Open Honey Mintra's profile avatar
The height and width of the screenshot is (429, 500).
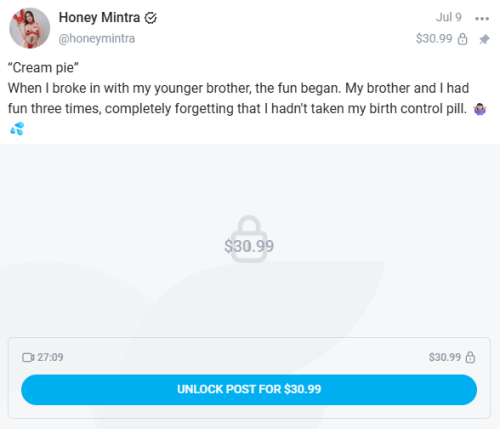point(29,28)
